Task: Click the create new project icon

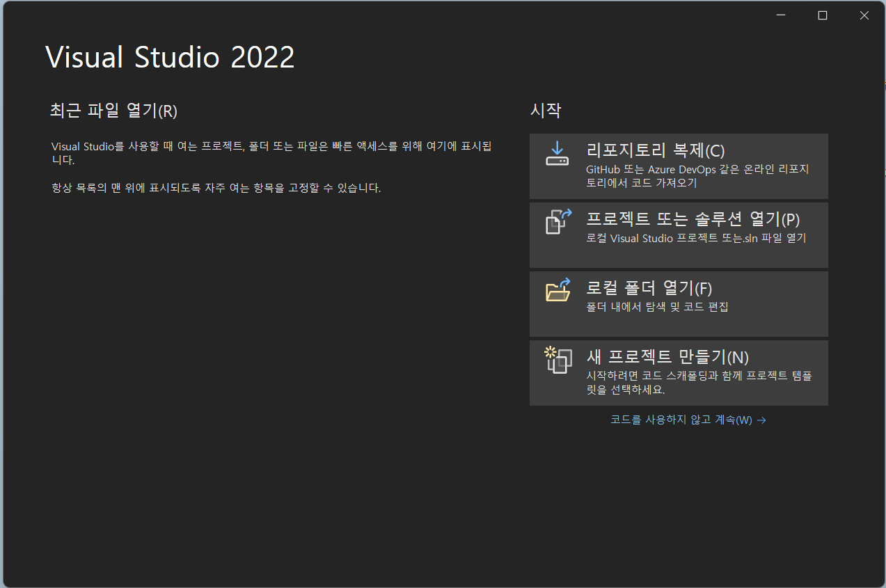Action: click(557, 360)
